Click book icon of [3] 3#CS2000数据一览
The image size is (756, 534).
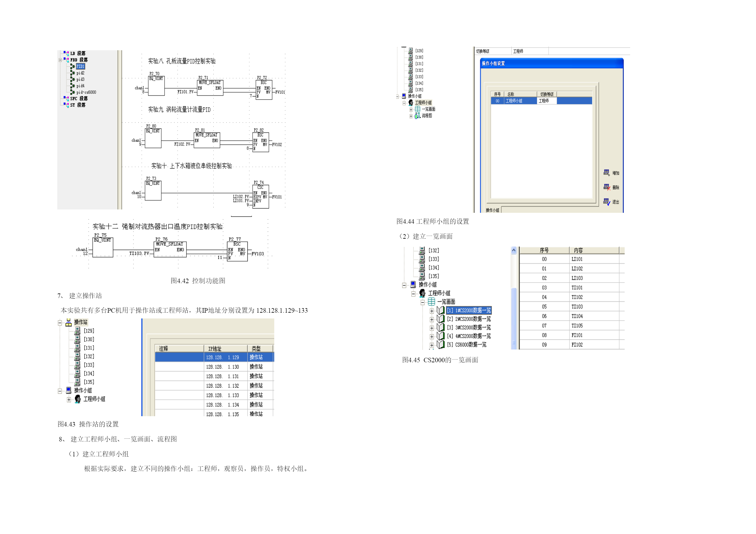coord(441,327)
